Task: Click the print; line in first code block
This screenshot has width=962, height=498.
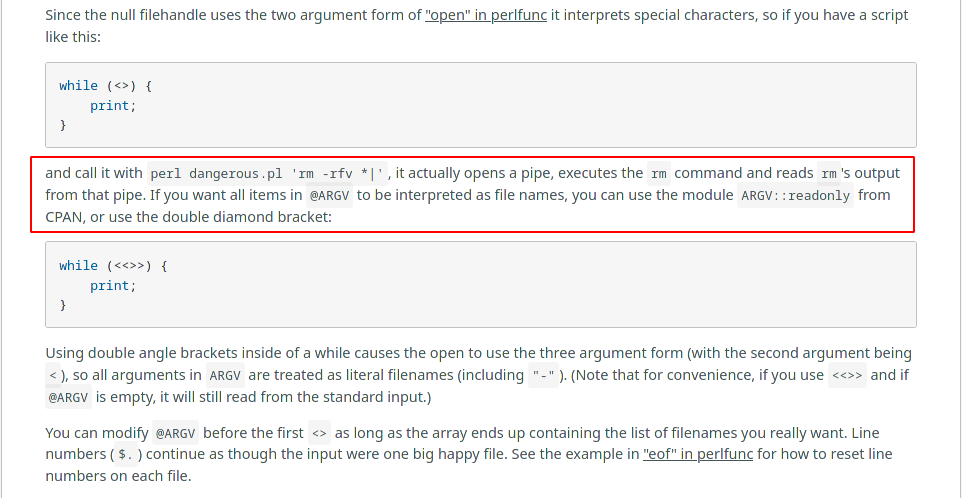Action: tap(113, 106)
